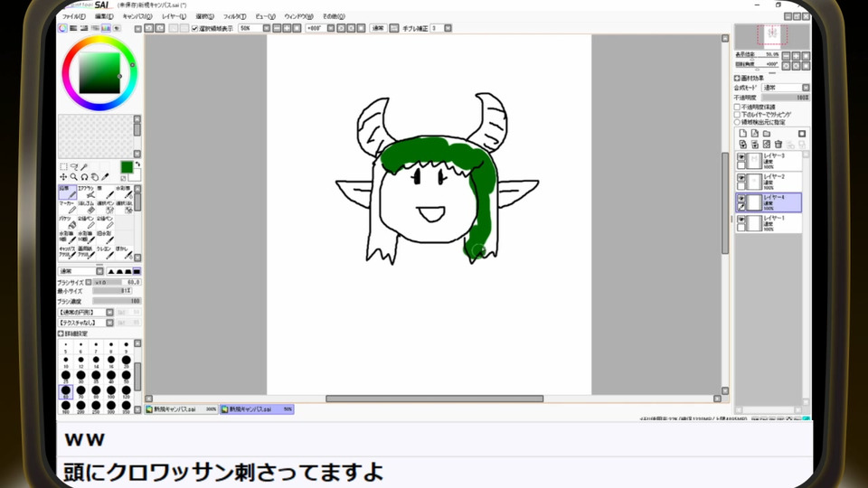Choose the Pencil (鉛筆) brush tool
Viewport: 868px width, 488px height.
pos(68,192)
